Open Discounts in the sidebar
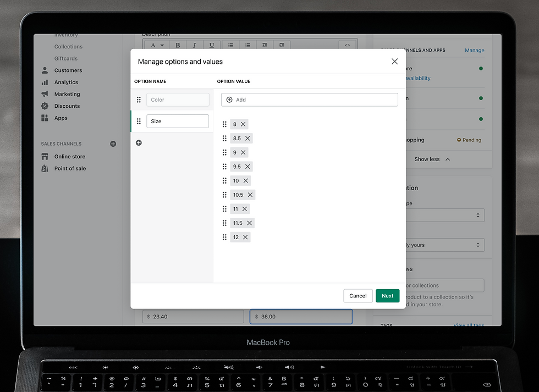The width and height of the screenshot is (539, 392). pos(67,106)
